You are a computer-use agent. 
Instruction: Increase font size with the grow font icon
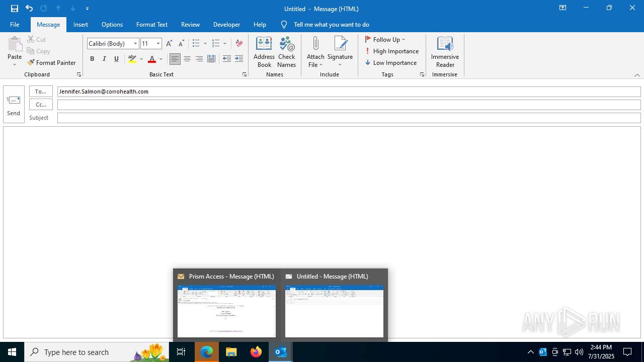[169, 43]
